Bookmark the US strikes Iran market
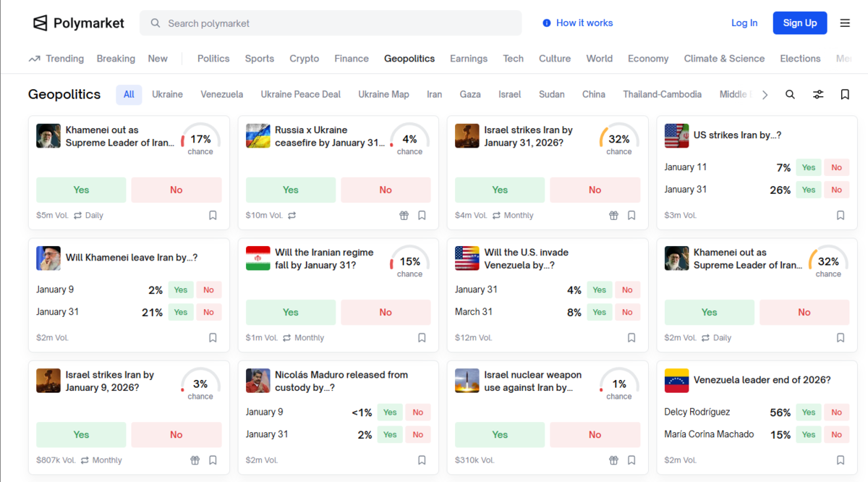 [x=841, y=216]
